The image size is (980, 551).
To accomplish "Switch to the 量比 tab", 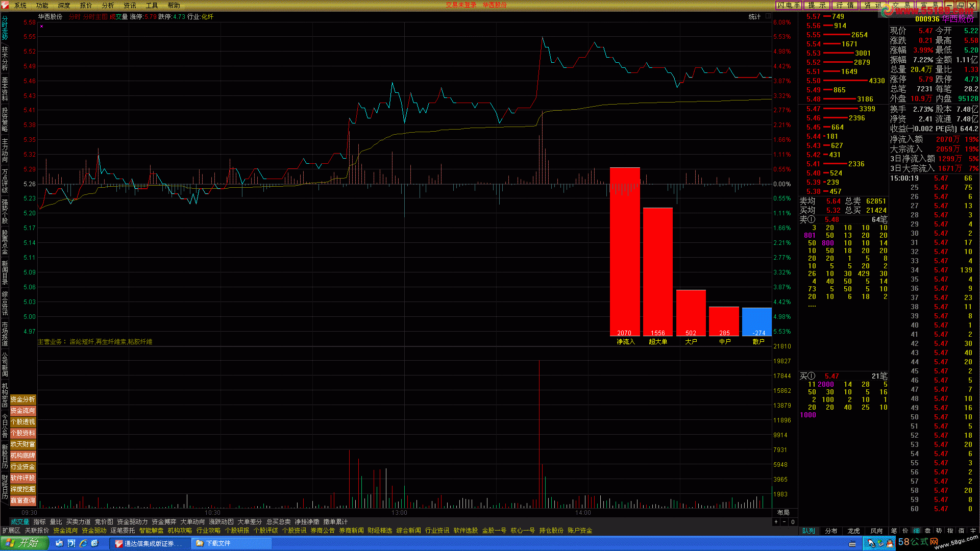I will coord(56,522).
